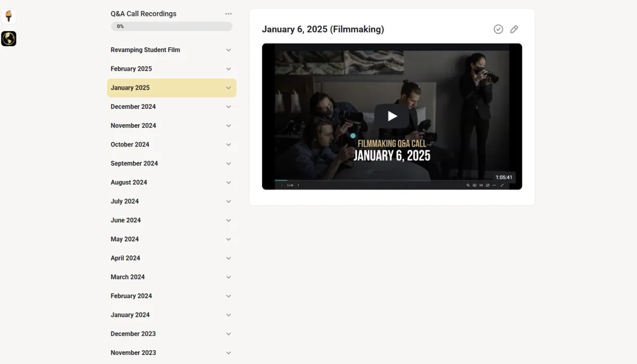Screen dimensions: 637x364
Task: Select March 2024 label
Action: click(127, 277)
